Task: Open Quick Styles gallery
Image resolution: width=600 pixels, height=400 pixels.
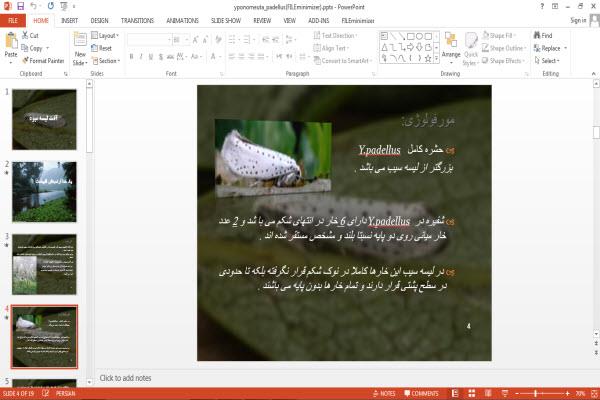Action: point(471,49)
